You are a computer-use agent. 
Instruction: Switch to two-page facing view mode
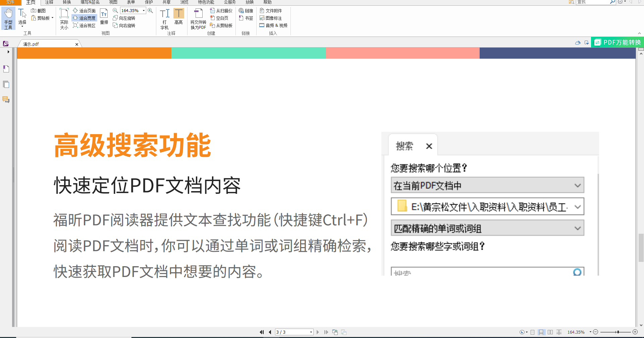pos(550,332)
